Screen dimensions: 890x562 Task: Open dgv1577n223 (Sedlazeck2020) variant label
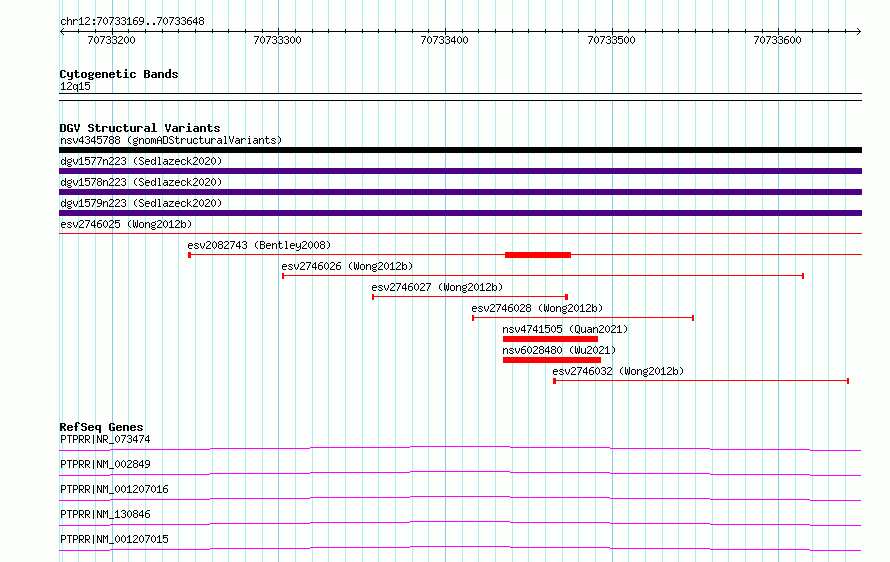[x=141, y=161]
